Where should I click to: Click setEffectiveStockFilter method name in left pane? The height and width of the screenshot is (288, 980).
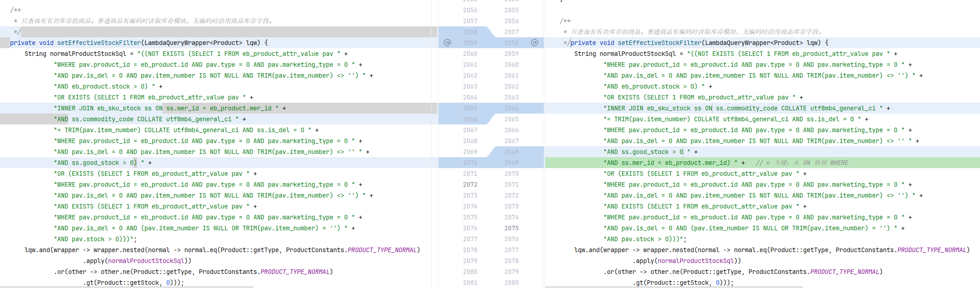pos(99,43)
